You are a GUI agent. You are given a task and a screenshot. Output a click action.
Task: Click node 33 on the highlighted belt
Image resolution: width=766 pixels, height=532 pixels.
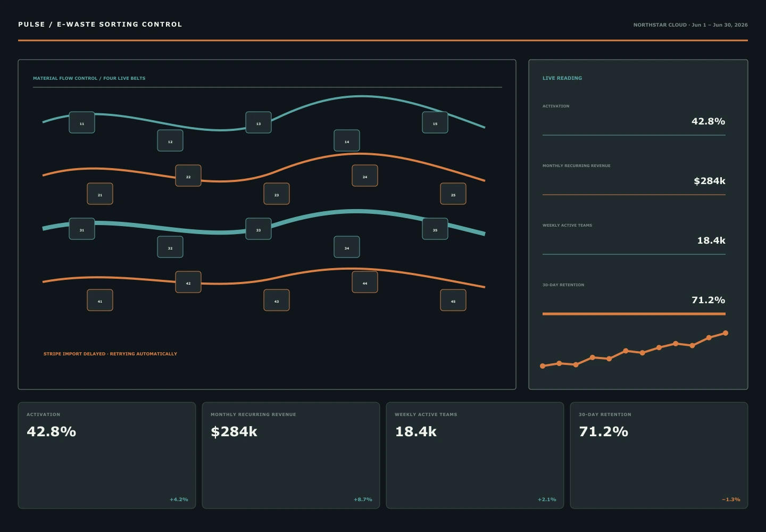[x=259, y=229]
